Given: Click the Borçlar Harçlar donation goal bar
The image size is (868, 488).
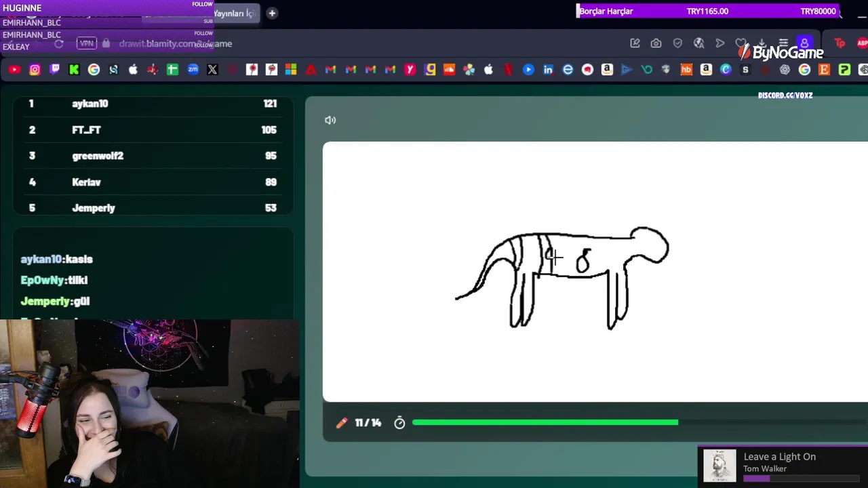Looking at the screenshot, I should (708, 12).
